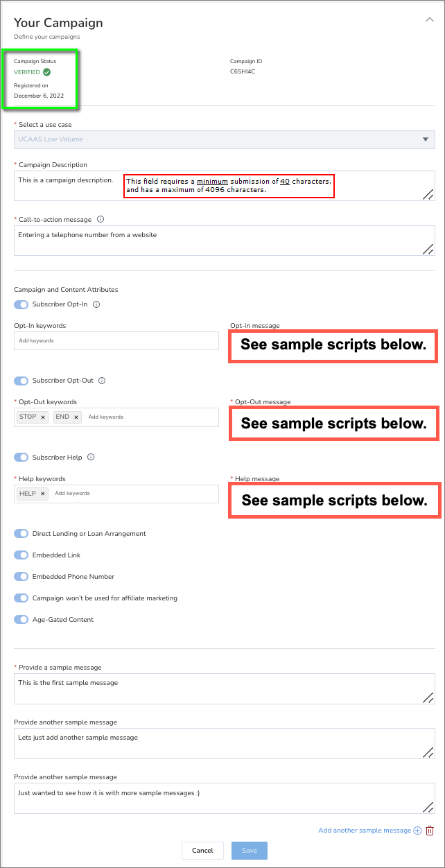The width and height of the screenshot is (445, 868).
Task: Click the info icon next to Subscriber Opt-In
Action: (x=96, y=304)
